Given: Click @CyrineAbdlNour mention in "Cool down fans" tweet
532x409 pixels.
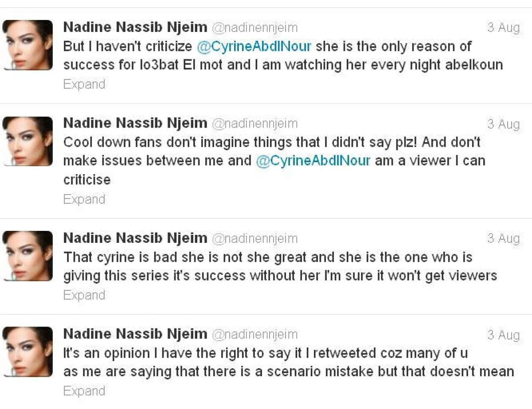Looking at the screenshot, I should click(313, 160).
